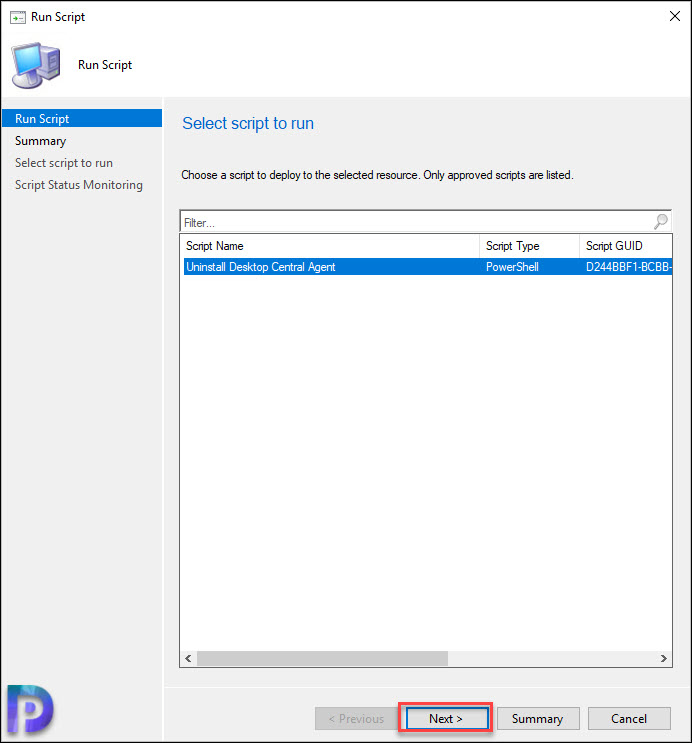Image resolution: width=692 pixels, height=743 pixels.
Task: Open the Script Status Monitoring sidebar step
Action: pyautogui.click(x=79, y=185)
